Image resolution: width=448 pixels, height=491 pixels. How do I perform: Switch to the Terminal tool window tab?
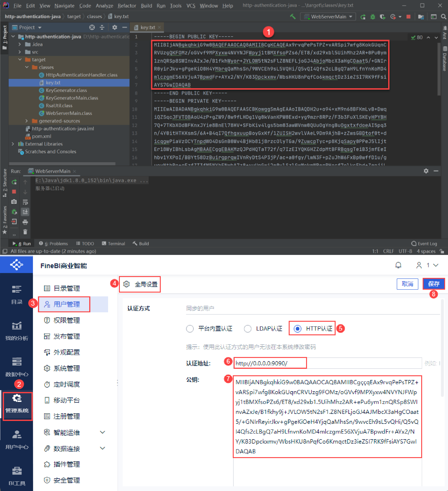coord(113,243)
